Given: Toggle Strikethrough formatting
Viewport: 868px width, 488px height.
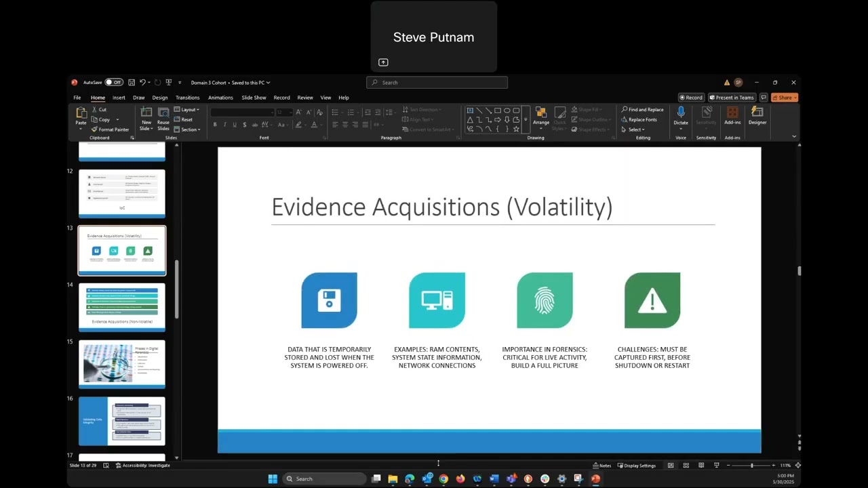Looking at the screenshot, I should (255, 125).
